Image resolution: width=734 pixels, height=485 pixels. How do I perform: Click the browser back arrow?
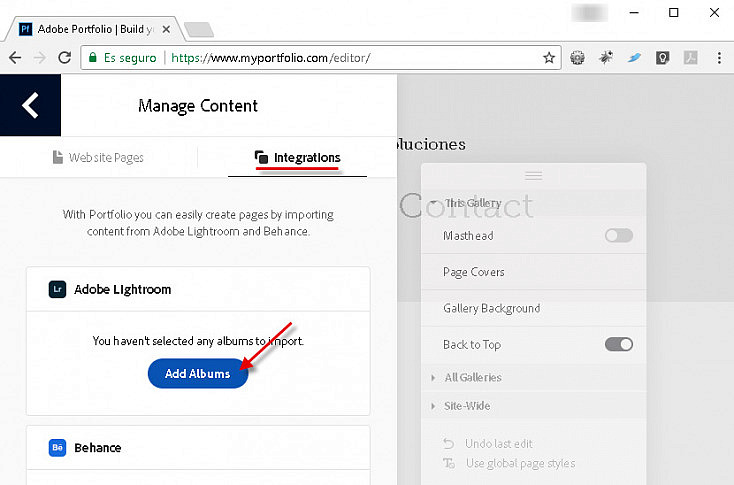15,58
